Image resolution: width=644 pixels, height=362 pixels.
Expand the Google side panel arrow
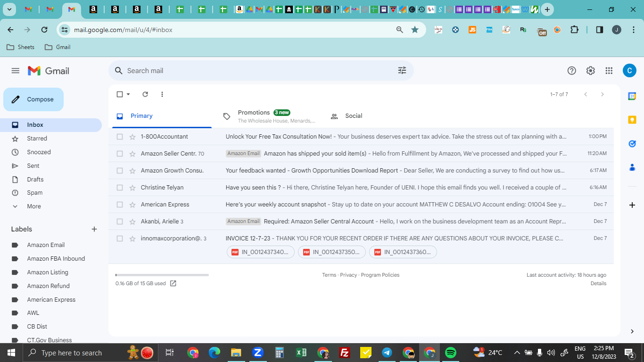(632, 331)
